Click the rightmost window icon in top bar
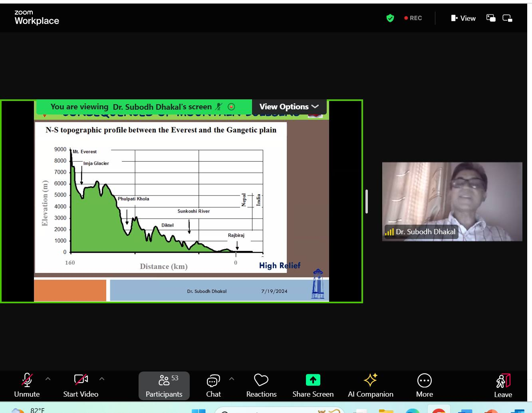Image resolution: width=532 pixels, height=413 pixels. coord(507,18)
